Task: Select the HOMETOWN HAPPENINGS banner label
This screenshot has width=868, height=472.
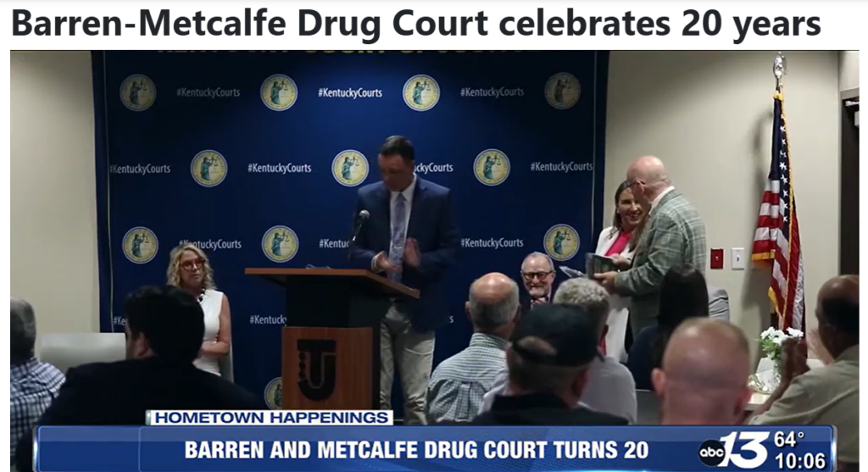Action: 271,417
